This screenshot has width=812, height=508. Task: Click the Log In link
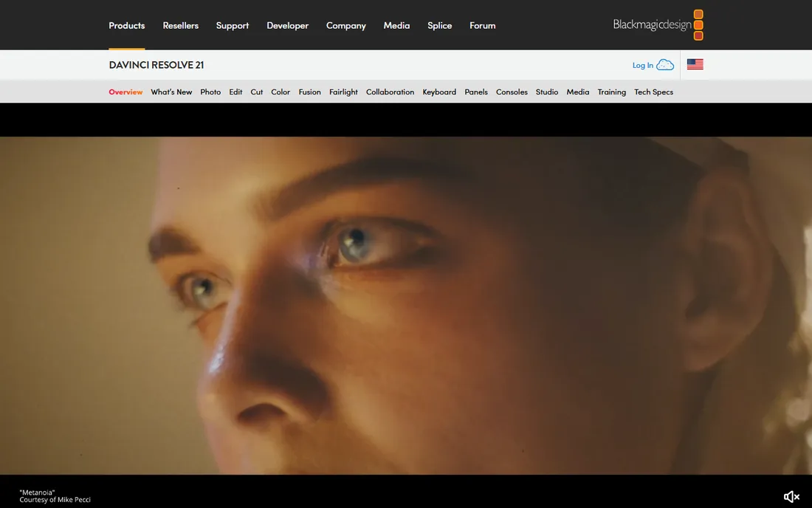643,65
